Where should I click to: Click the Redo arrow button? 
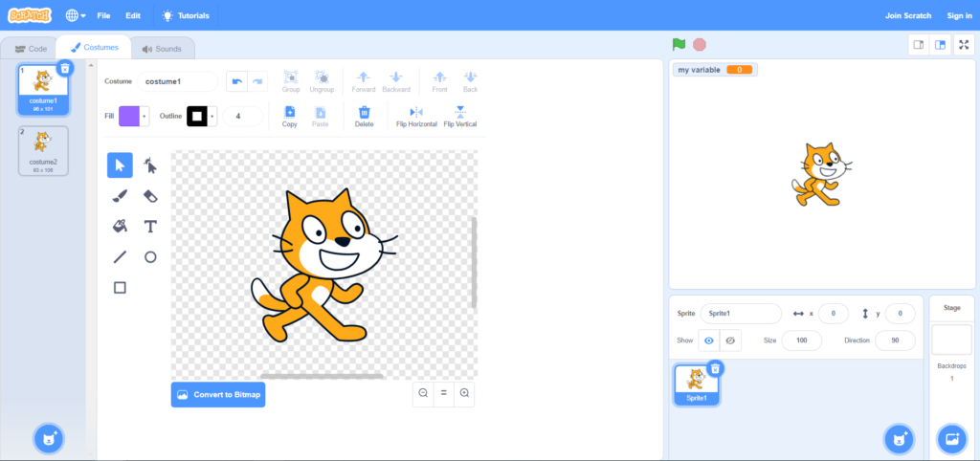coord(256,81)
